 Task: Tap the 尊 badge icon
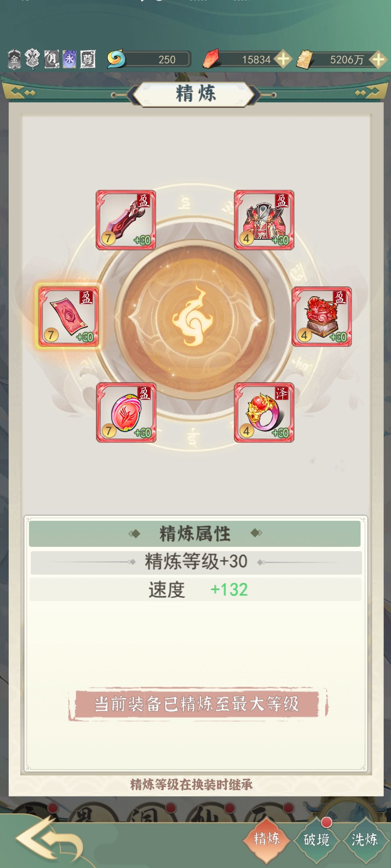(88, 59)
